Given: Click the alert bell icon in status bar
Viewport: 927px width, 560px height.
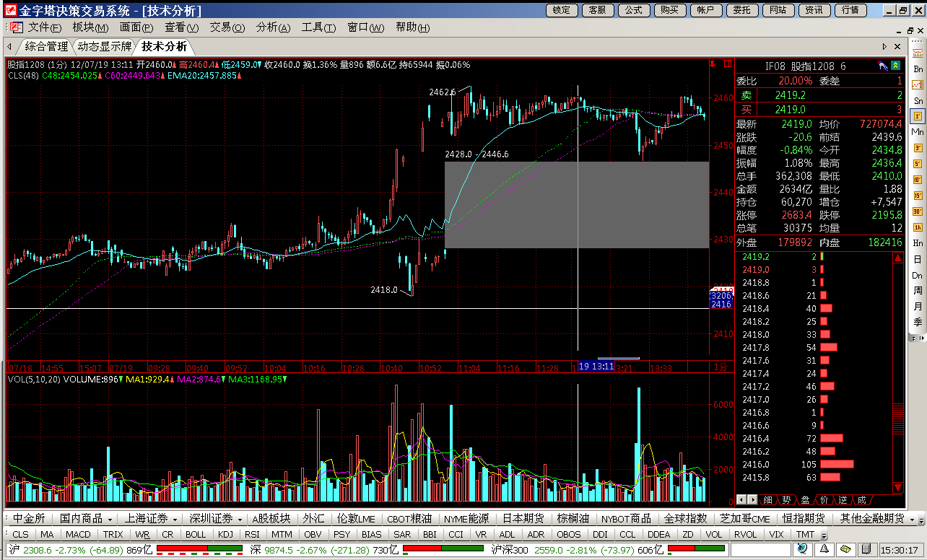Looking at the screenshot, I should click(824, 550).
